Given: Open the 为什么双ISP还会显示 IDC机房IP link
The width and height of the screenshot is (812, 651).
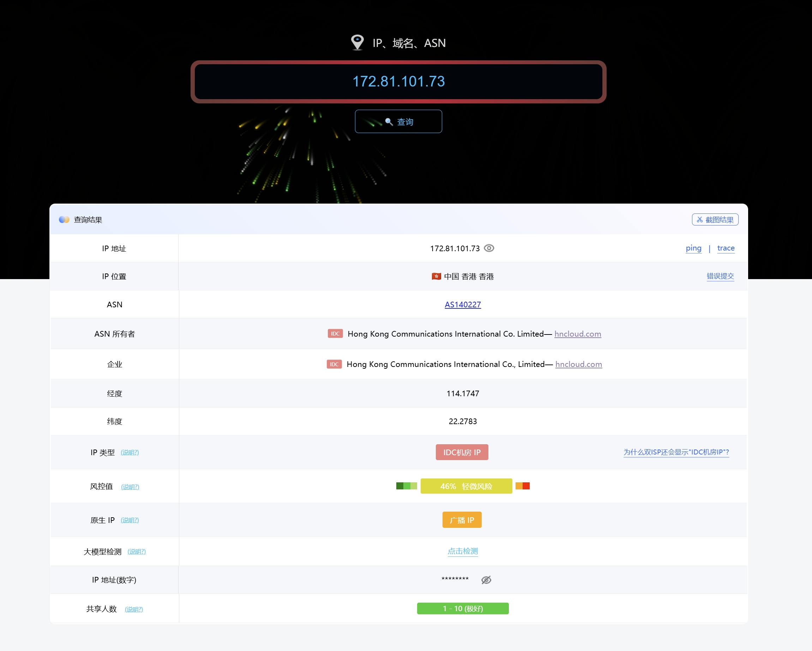Looking at the screenshot, I should coord(676,452).
